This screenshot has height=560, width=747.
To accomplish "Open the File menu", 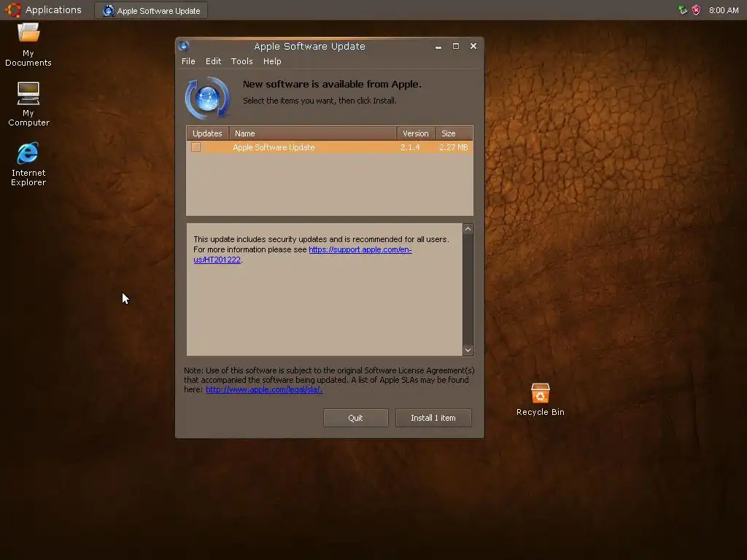I will click(x=188, y=61).
